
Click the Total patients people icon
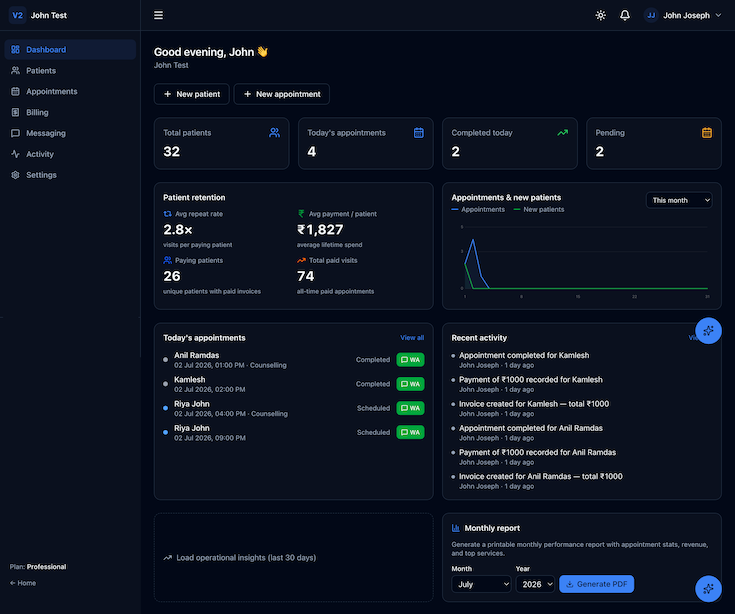pos(274,133)
